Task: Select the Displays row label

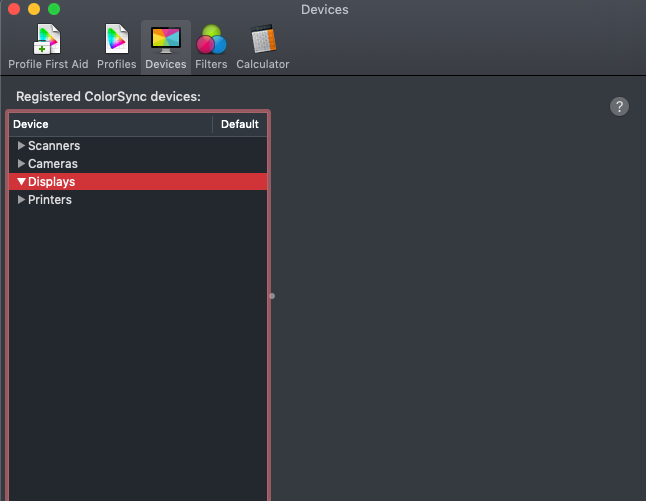Action: tap(51, 182)
